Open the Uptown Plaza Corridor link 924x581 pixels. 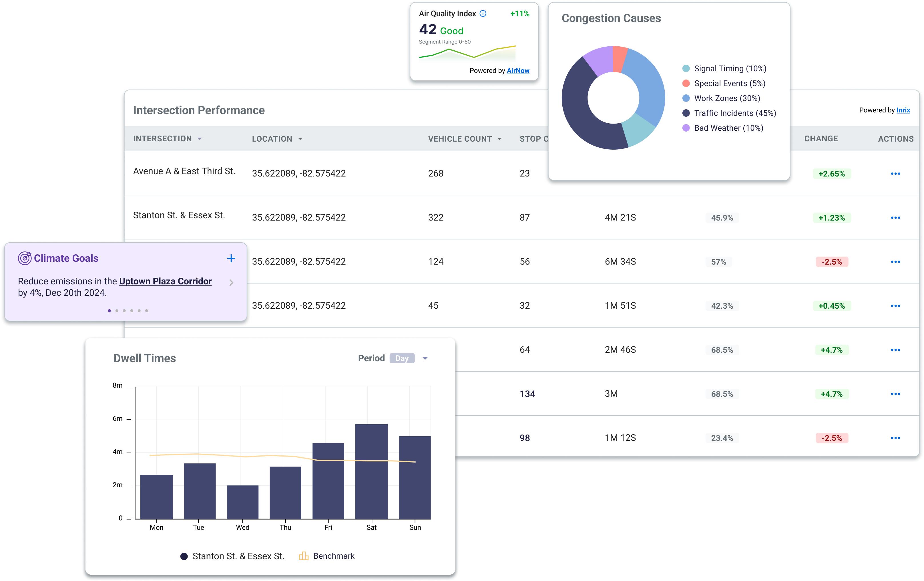tap(165, 281)
